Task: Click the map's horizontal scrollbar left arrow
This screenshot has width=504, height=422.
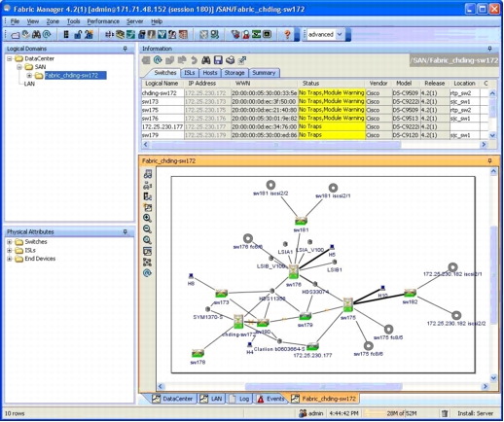Action: tap(161, 386)
